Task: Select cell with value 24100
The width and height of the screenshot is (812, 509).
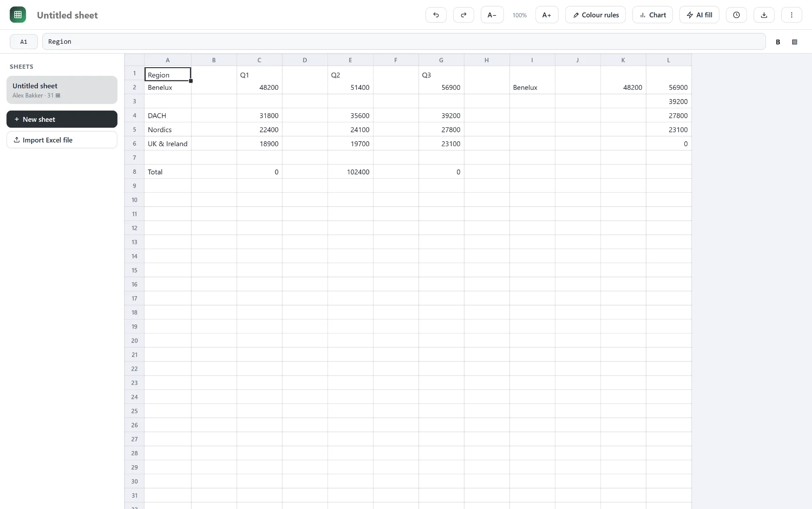Action: coord(350,130)
